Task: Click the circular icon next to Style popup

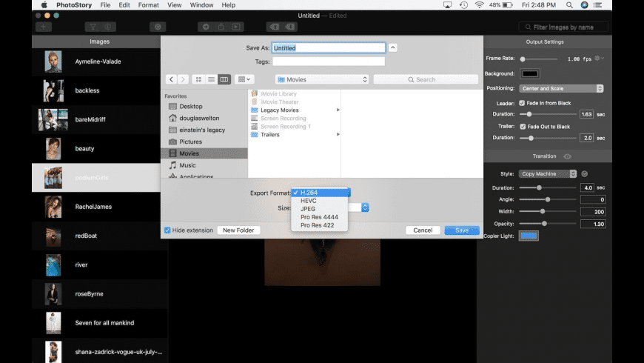Action: 585,174
